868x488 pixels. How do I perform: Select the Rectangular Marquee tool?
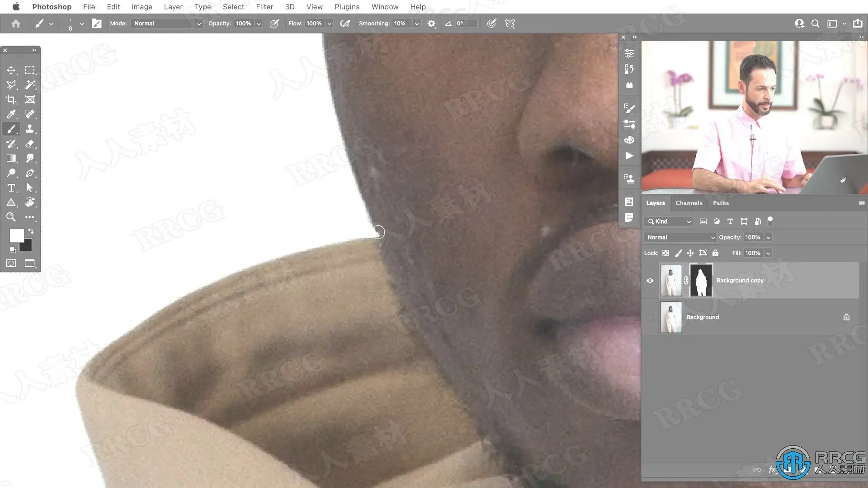point(30,70)
